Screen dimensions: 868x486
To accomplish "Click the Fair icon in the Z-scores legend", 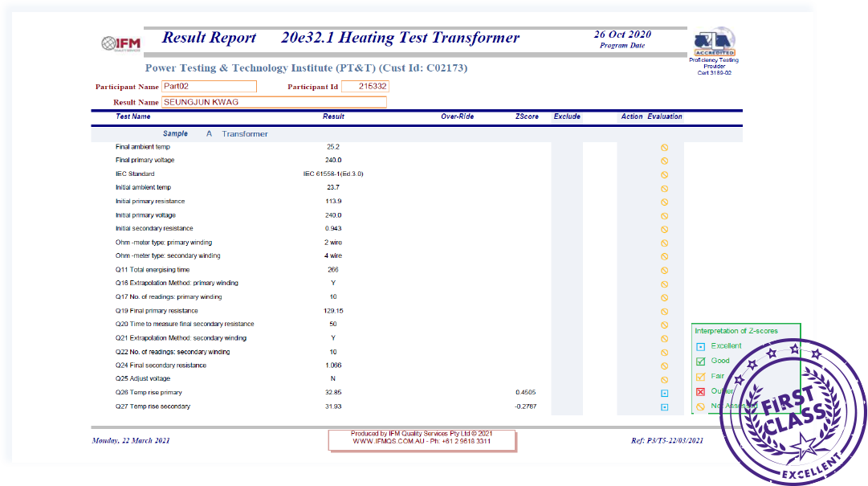I will 700,377.
